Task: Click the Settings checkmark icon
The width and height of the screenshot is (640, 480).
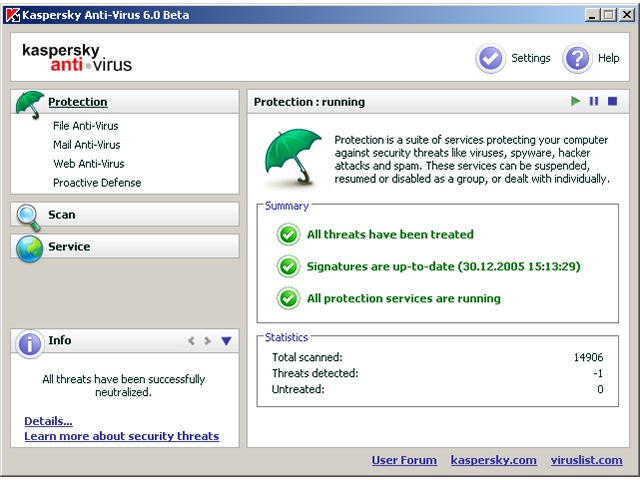Action: click(490, 58)
